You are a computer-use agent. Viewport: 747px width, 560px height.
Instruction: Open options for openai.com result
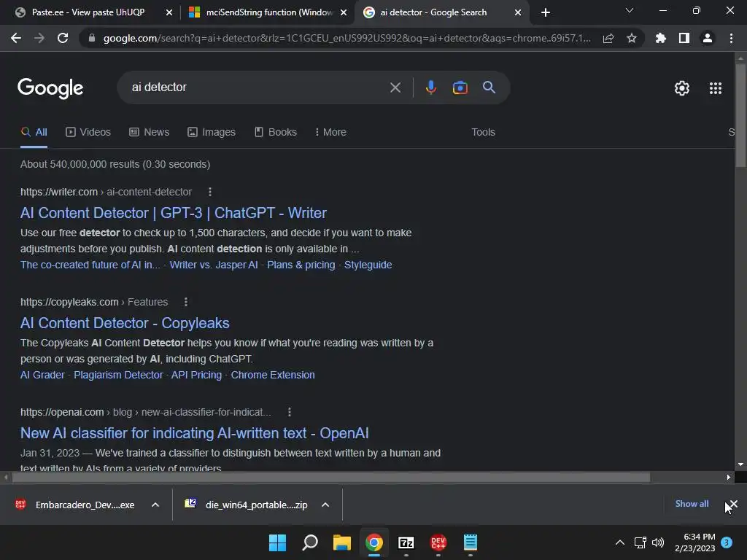click(289, 412)
